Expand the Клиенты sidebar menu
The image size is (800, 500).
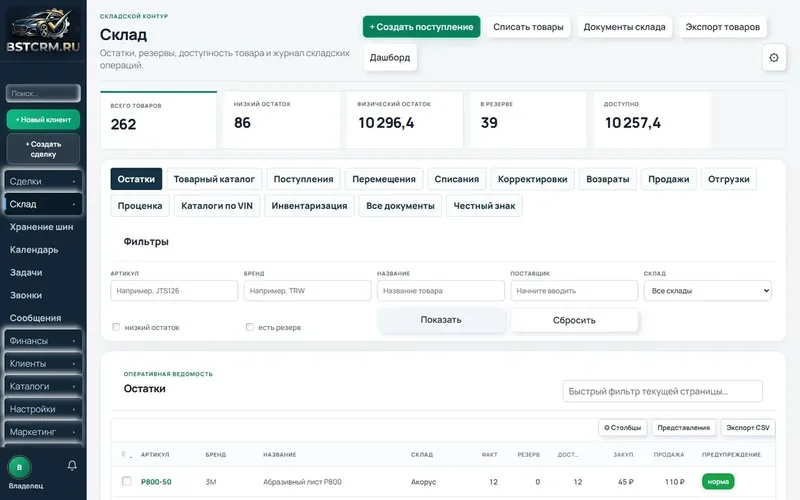pos(43,363)
